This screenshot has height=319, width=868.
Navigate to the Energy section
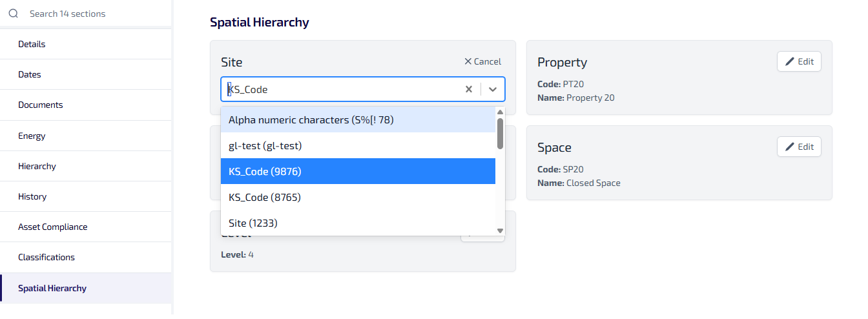pos(32,136)
